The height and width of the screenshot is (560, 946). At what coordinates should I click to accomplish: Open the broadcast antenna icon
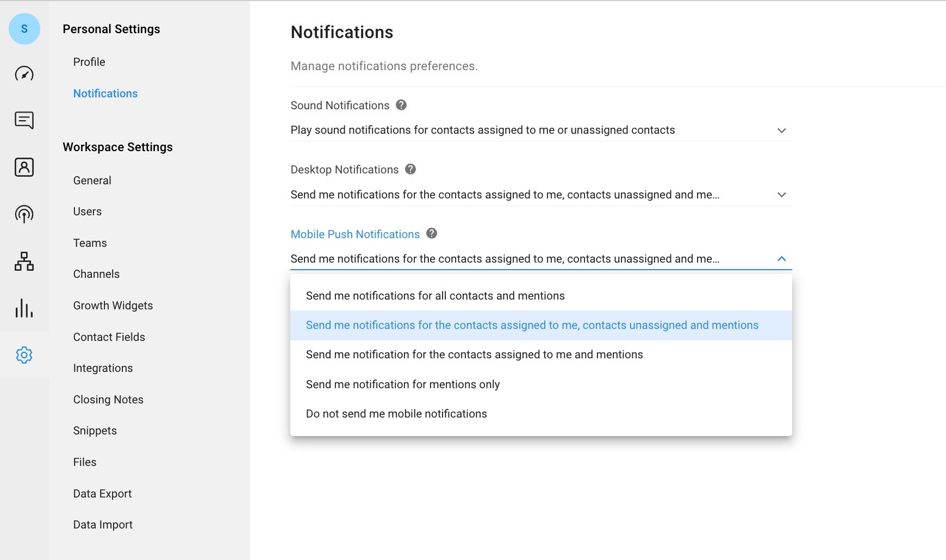point(24,214)
